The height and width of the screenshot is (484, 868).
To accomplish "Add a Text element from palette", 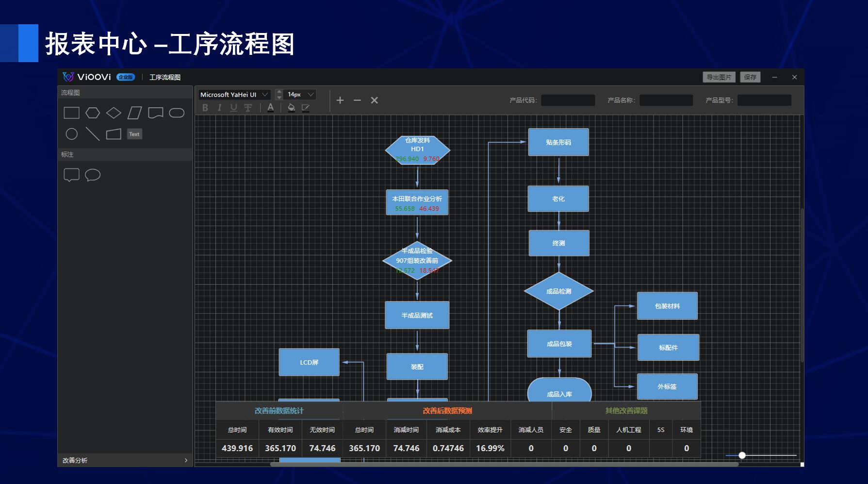I will 134,134.
